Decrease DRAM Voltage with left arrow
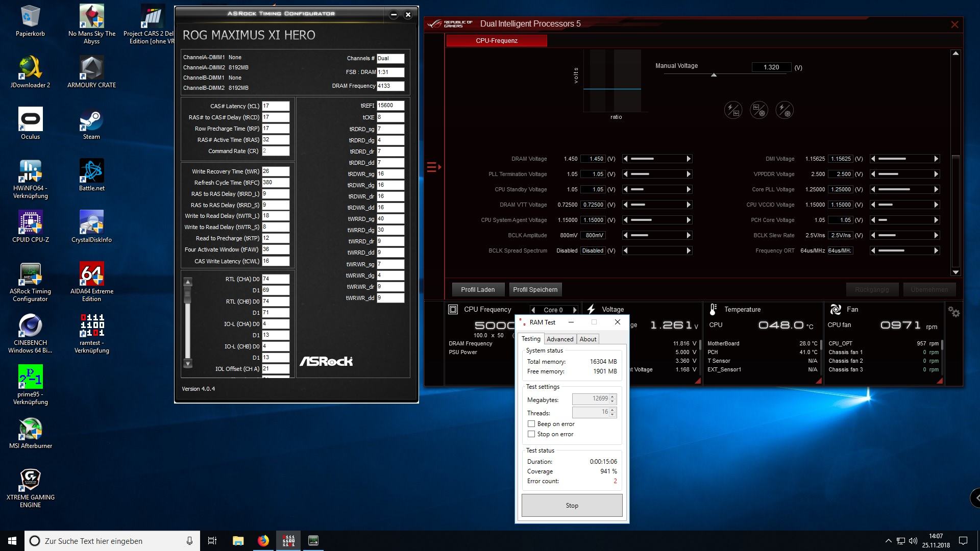This screenshot has height=551, width=980. pyautogui.click(x=626, y=159)
